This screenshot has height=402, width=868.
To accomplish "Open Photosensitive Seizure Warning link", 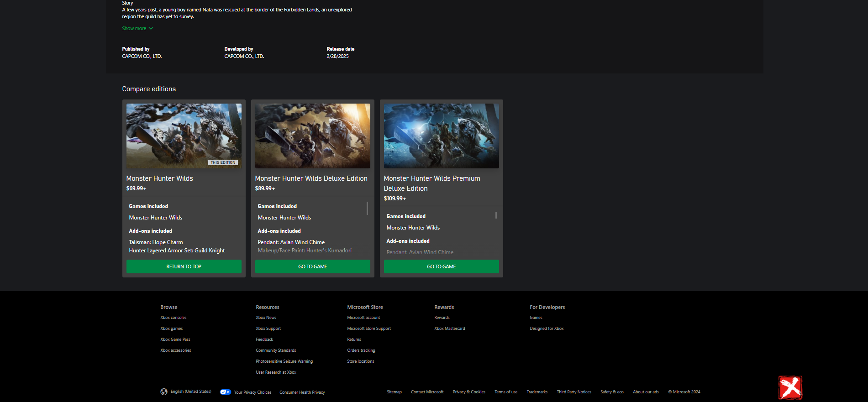I will tap(284, 361).
